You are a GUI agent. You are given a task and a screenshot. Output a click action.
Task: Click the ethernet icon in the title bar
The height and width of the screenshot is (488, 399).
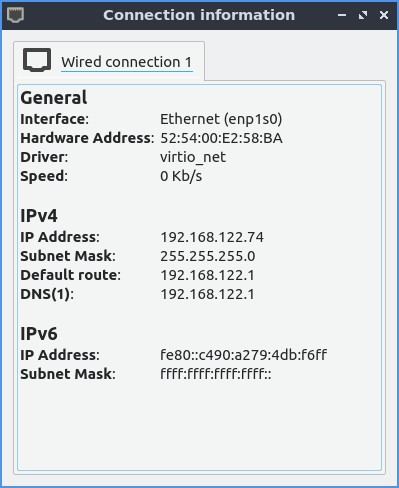pos(15,15)
